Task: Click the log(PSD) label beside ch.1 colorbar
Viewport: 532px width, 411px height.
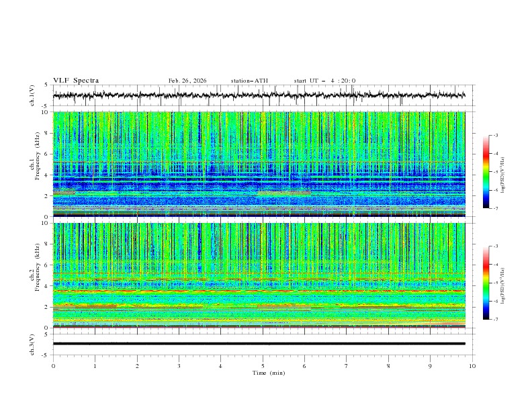Action: 504,173
